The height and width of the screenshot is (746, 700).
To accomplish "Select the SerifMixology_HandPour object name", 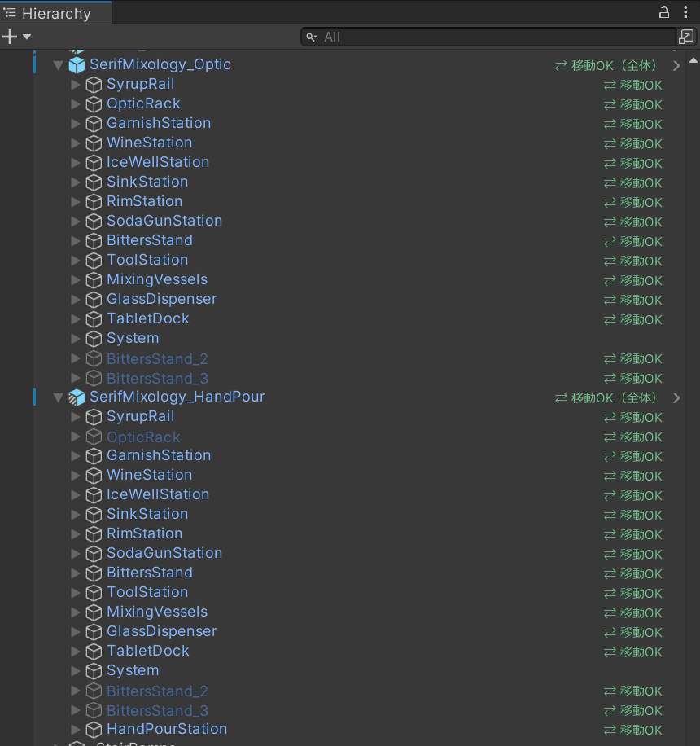I will [x=177, y=397].
